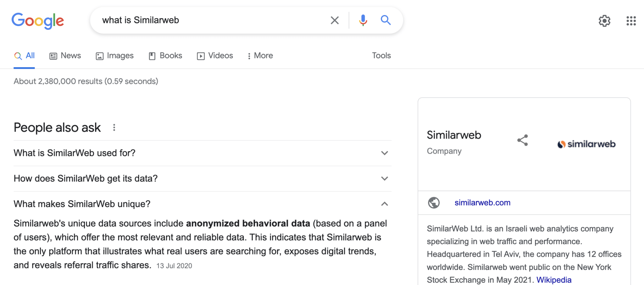The image size is (644, 285).
Task: Open Google settings gear icon
Action: click(604, 21)
